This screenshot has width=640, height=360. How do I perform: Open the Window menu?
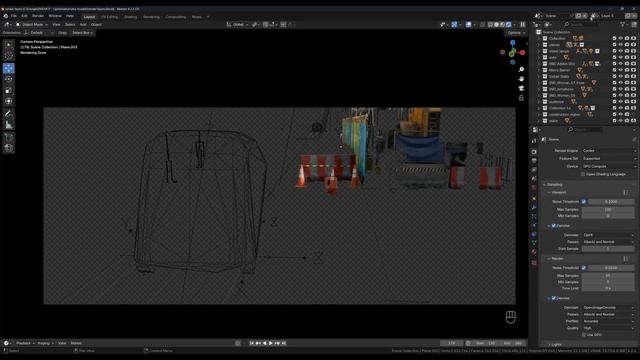(x=55, y=16)
